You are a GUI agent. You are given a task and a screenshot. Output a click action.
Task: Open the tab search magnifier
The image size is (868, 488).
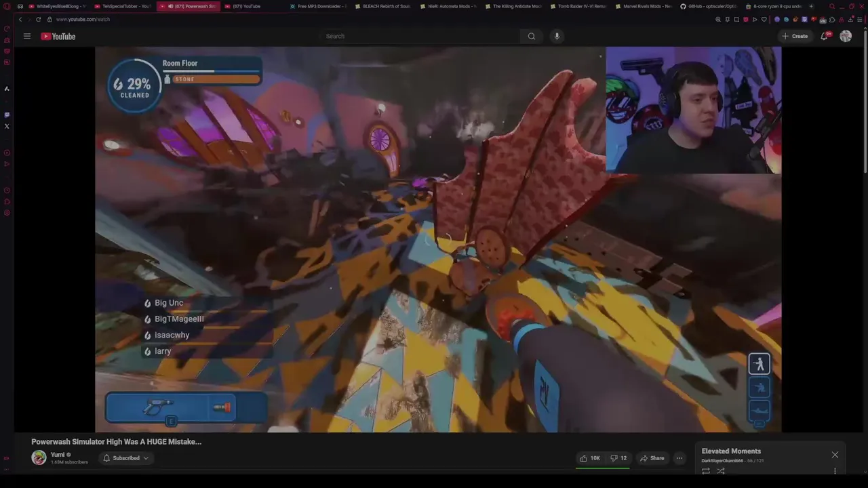point(832,6)
